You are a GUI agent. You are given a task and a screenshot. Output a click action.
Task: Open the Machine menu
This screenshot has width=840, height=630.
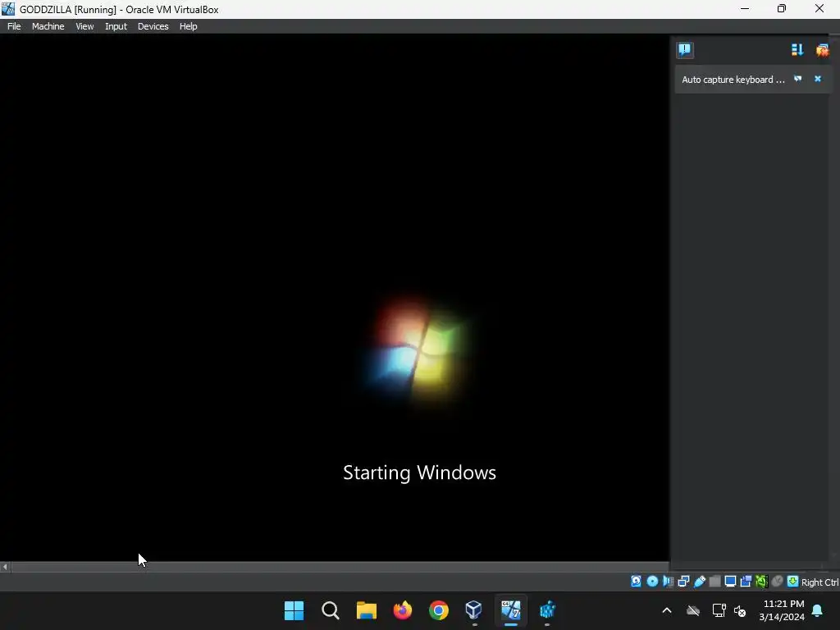click(48, 26)
